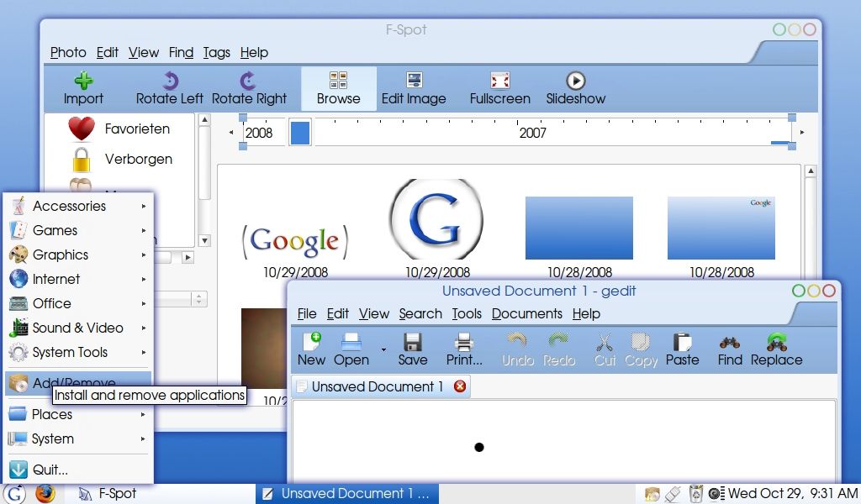Expand the Internet submenu
Screen dimensions: 861x504
click(x=78, y=279)
